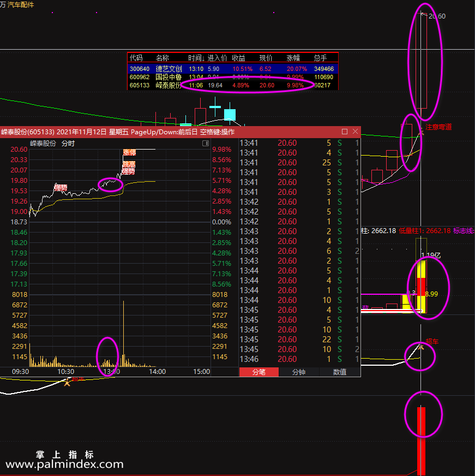Click the 13:44 tick with volume 10
The width and height of the screenshot is (475, 476).
tap(299, 300)
